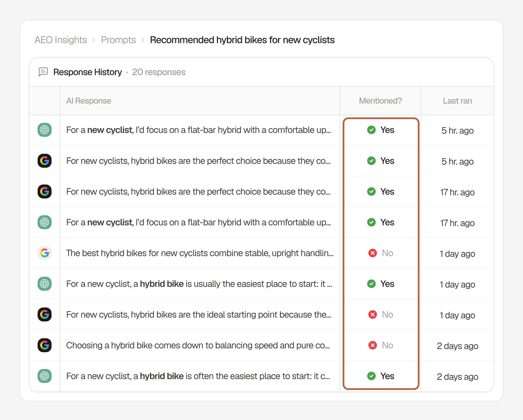This screenshot has height=420, width=523.
Task: Click the ChatGPT icon in the 'often the easiest place' row
Action: pos(45,376)
